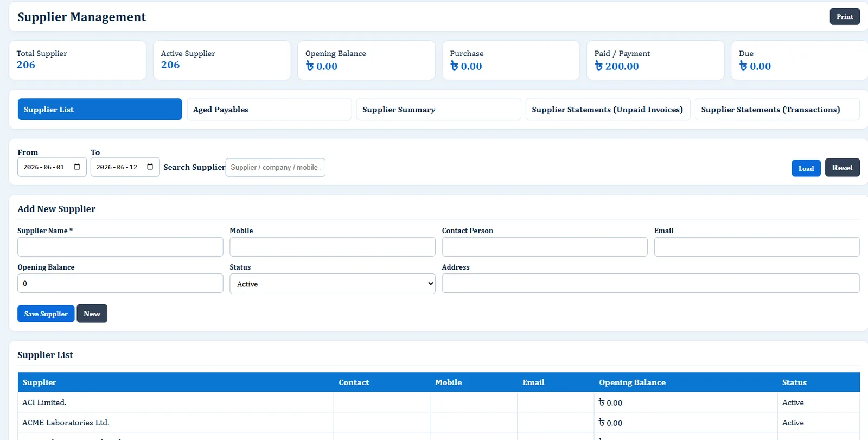Image resolution: width=868 pixels, height=440 pixels.
Task: Open the Aged Payables tab
Action: pos(269,109)
